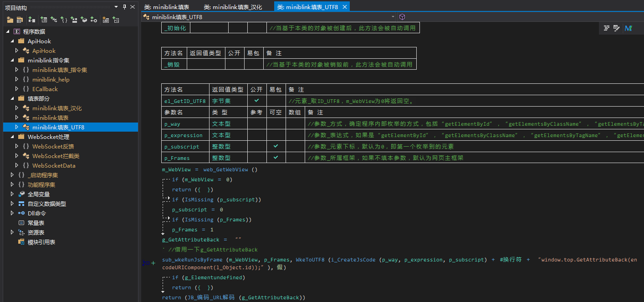Click the code outline format icon

(x=606, y=28)
